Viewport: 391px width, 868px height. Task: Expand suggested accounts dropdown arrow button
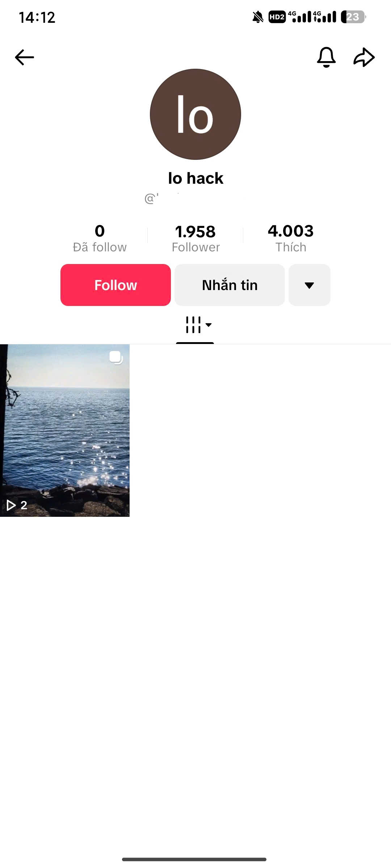pyautogui.click(x=310, y=285)
